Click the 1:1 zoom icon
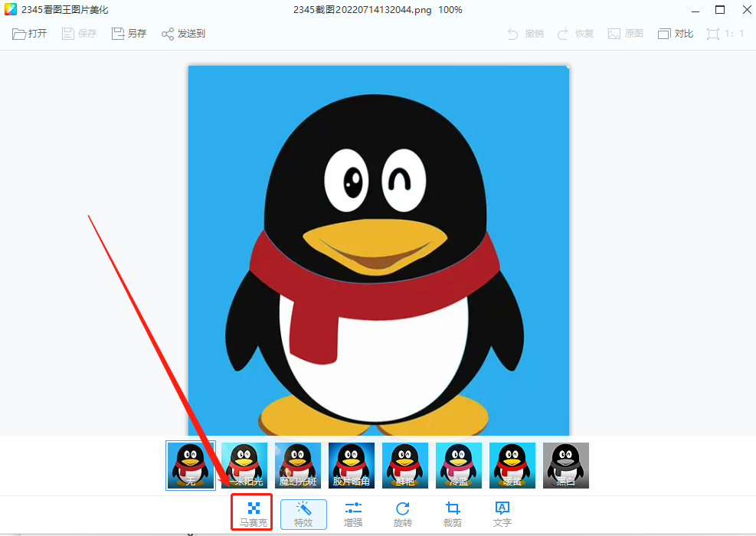Viewport: 756px width, 536px height. pos(725,34)
